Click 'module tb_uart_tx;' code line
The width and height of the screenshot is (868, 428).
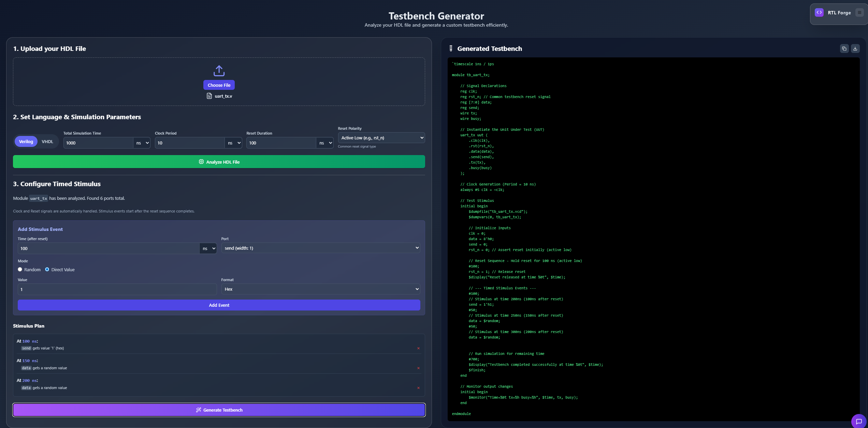pos(471,75)
